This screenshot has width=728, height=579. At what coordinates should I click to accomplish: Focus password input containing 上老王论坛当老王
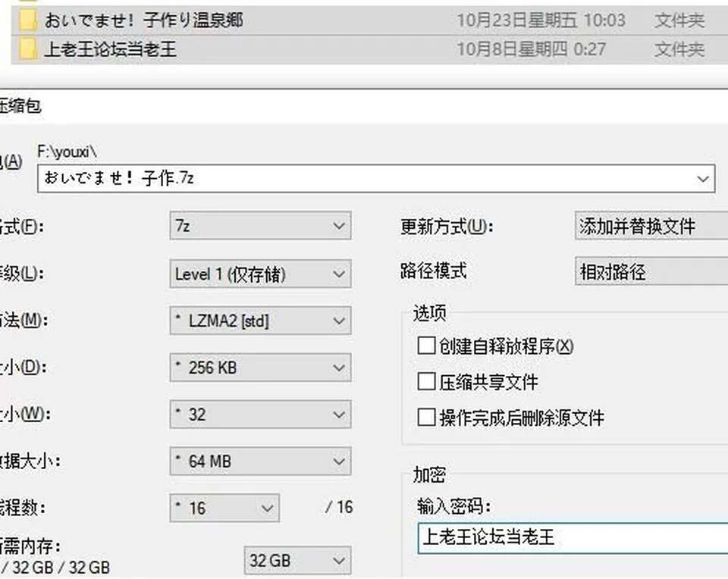pos(573,538)
